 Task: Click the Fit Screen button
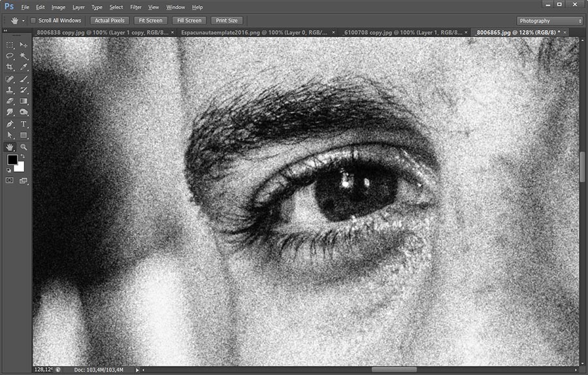(150, 21)
